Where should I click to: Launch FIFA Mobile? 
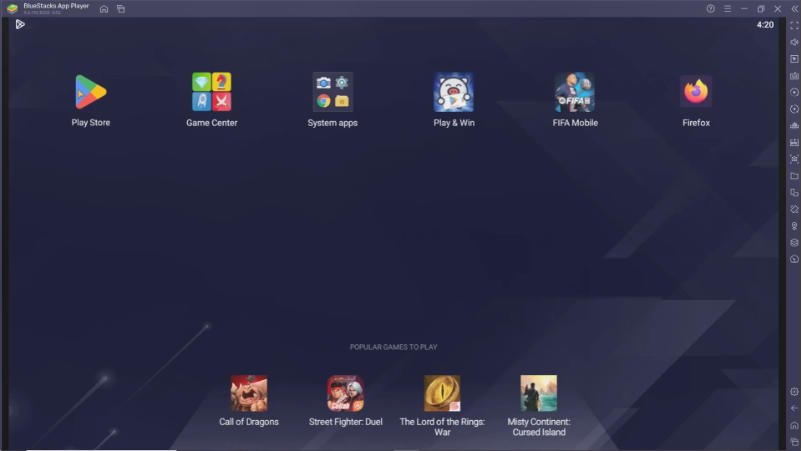575,92
